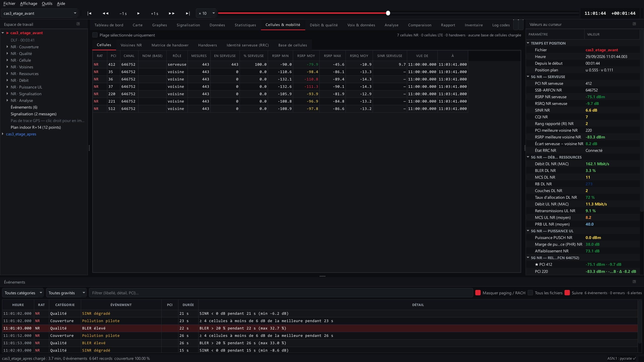
Task: Step back one second
Action: (123, 13)
